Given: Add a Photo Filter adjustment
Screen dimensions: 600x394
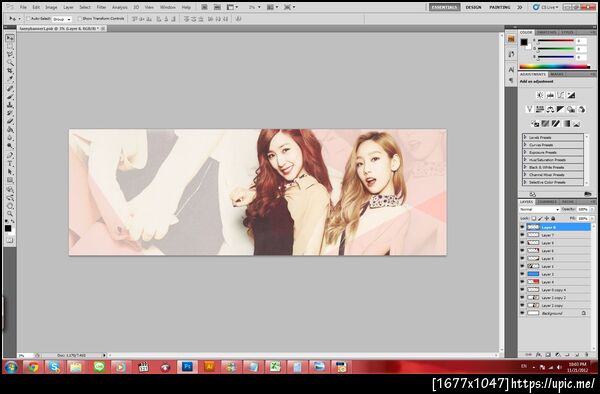Looking at the screenshot, I should pos(571,109).
